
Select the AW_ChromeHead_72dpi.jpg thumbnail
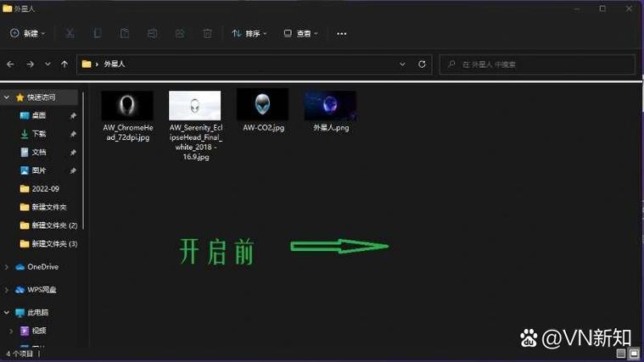(x=127, y=105)
